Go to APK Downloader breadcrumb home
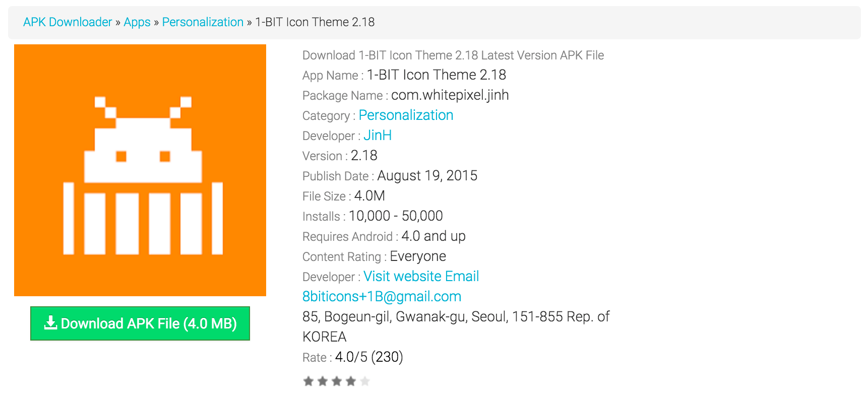The height and width of the screenshot is (400, 868). click(68, 22)
